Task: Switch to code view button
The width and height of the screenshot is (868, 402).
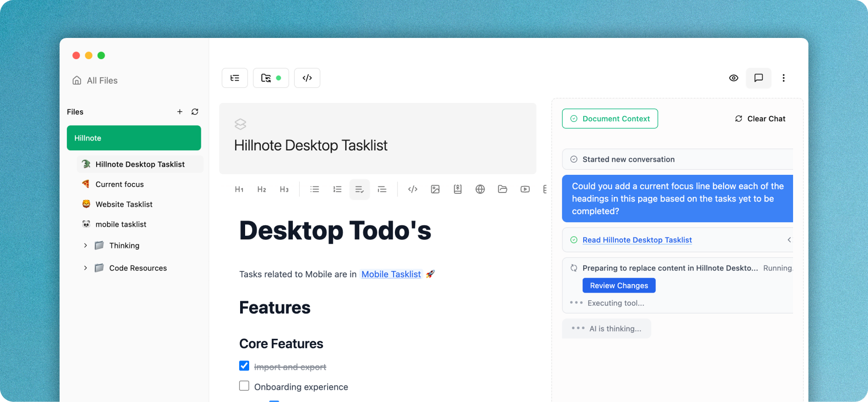Action: 307,78
